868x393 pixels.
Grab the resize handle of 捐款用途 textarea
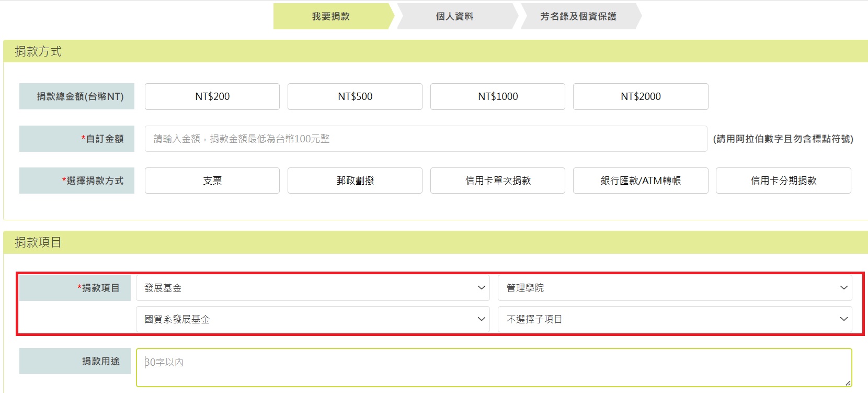pyautogui.click(x=848, y=383)
